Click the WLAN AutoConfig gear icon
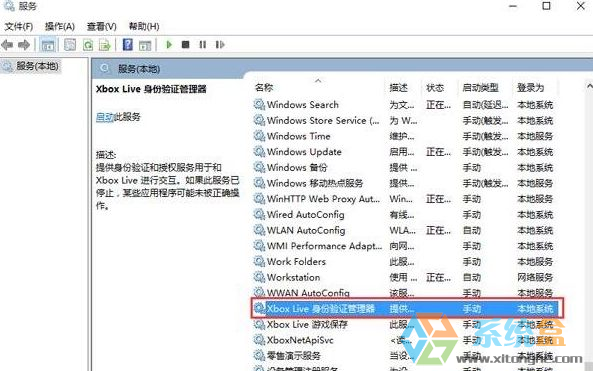Screen dimensions: 593x371 (259, 230)
